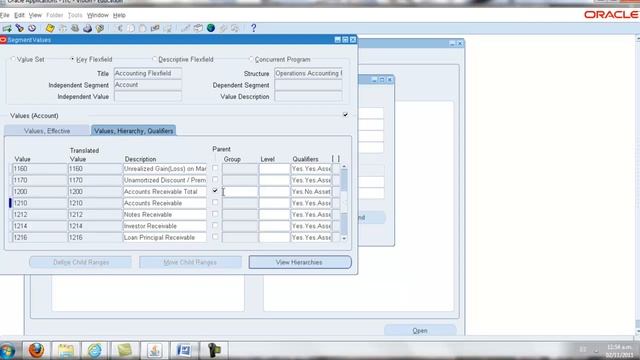Image resolution: width=640 pixels, height=360 pixels.
Task: Click the Move Child Ranges button
Action: (190, 262)
